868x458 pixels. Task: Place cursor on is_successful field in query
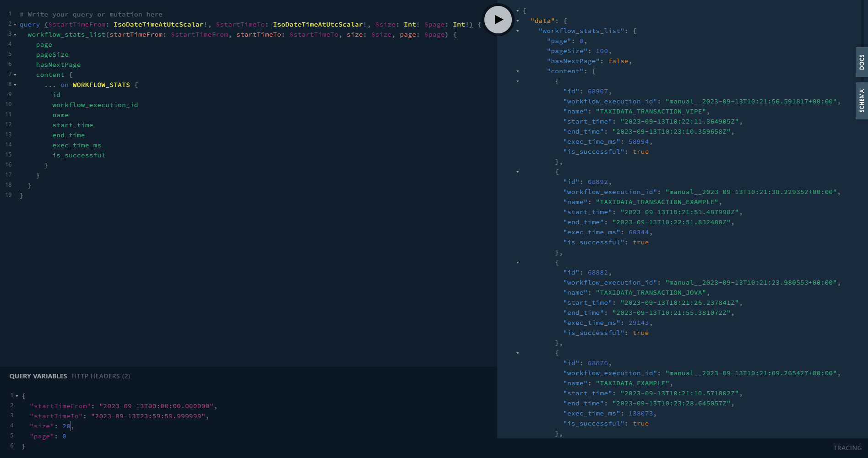pos(79,156)
